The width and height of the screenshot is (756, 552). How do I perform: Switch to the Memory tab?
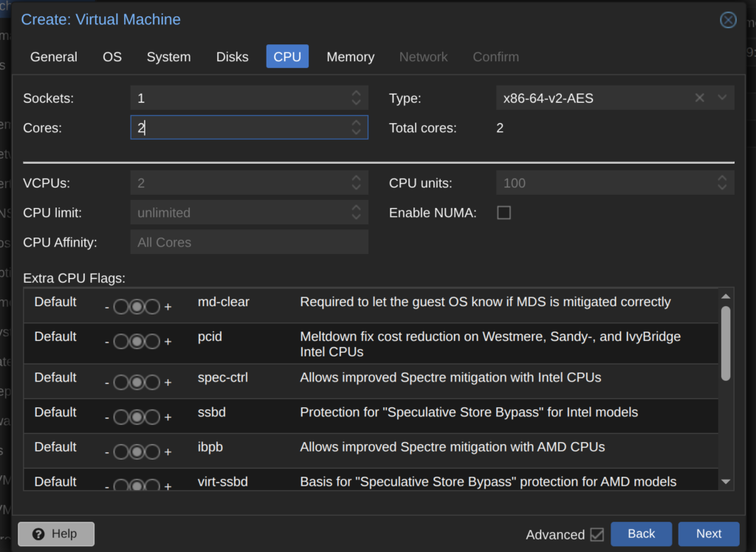tap(350, 57)
